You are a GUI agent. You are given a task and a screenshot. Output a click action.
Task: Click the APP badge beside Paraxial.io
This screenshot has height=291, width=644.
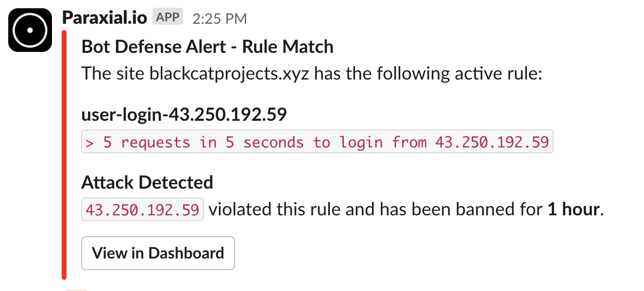click(168, 17)
